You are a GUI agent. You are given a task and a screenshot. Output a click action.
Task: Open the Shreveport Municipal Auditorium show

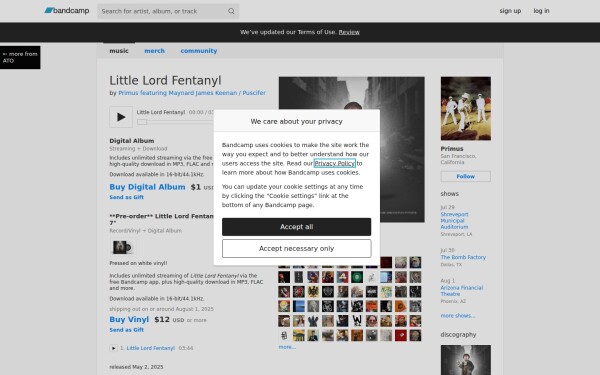point(454,220)
